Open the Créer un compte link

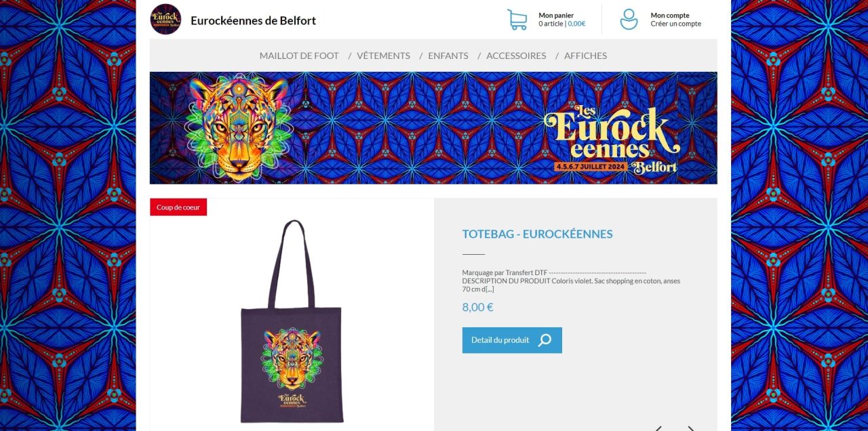(676, 24)
